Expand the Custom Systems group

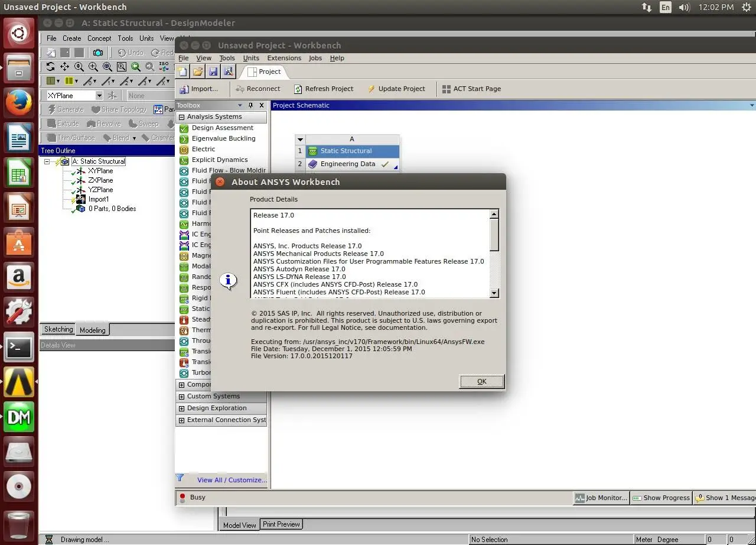point(181,397)
